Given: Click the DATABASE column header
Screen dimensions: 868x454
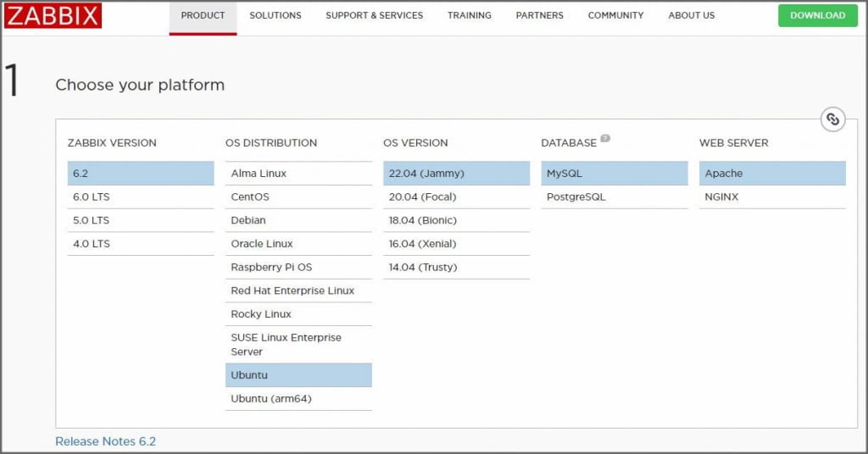Looking at the screenshot, I should click(x=569, y=142).
